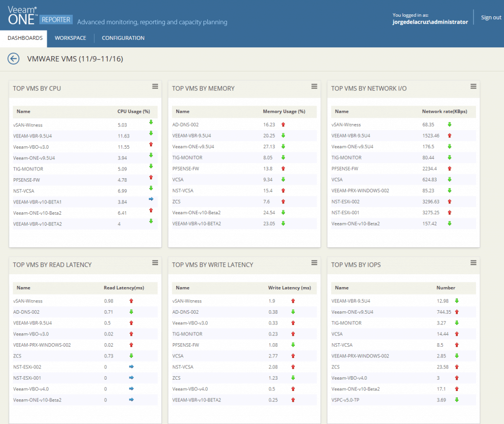Click the 1523.46 network rate value

(x=431, y=135)
